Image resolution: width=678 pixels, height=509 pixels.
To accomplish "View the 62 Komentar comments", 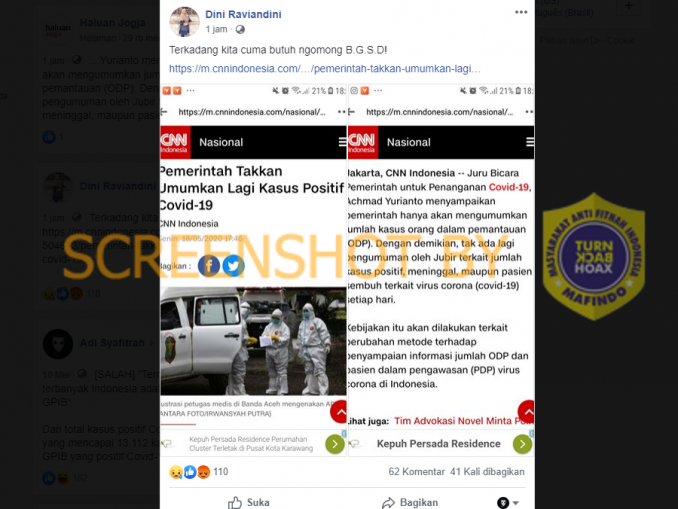I will 416,472.
